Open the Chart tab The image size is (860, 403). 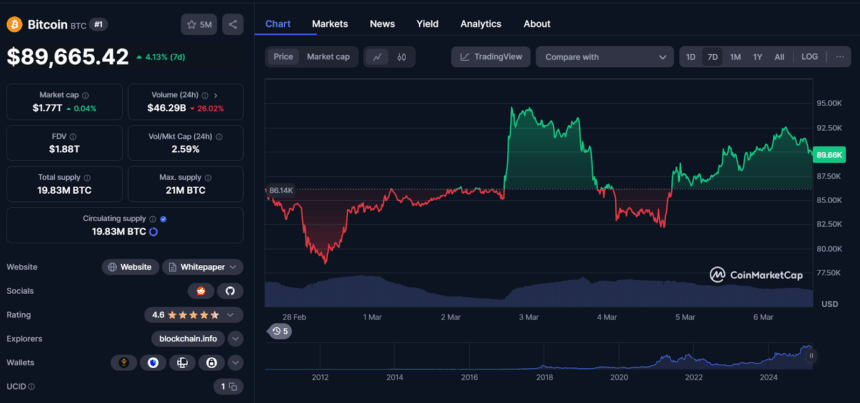click(278, 24)
